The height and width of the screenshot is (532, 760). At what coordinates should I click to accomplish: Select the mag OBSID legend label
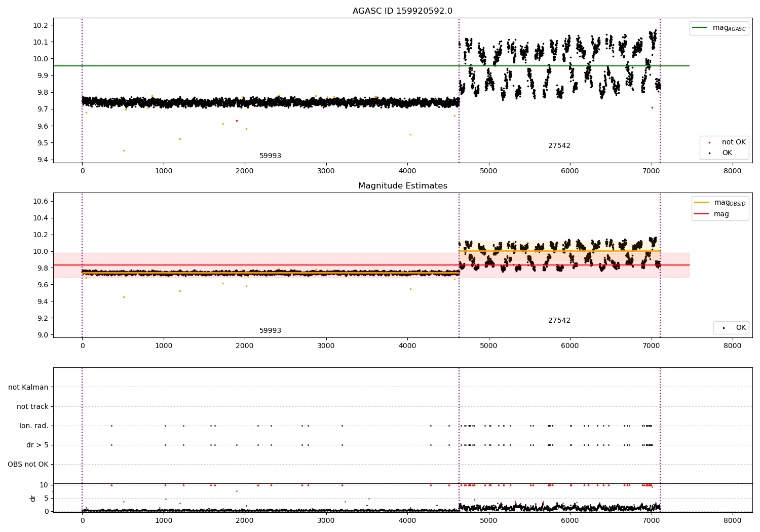point(730,203)
